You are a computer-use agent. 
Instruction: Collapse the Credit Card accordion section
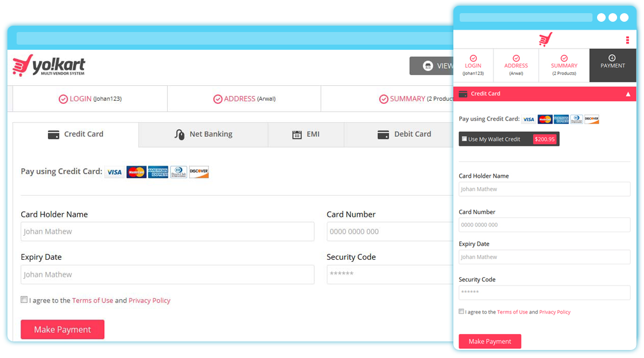coord(628,94)
